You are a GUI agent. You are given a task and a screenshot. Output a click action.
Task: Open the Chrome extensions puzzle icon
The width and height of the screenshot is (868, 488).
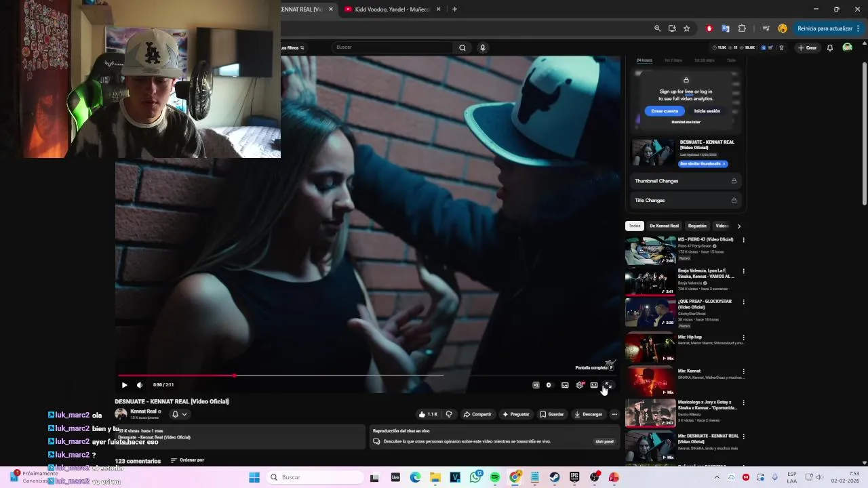pyautogui.click(x=742, y=28)
